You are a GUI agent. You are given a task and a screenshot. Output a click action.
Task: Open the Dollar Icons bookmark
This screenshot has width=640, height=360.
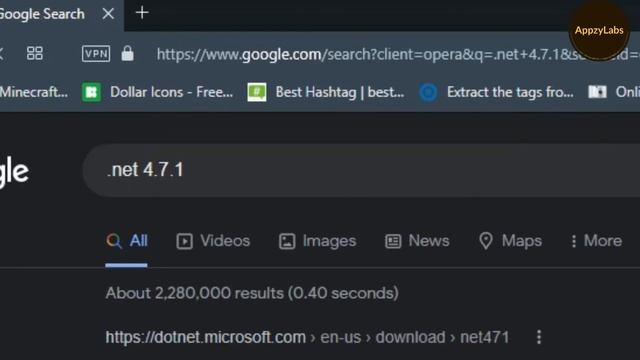[158, 92]
